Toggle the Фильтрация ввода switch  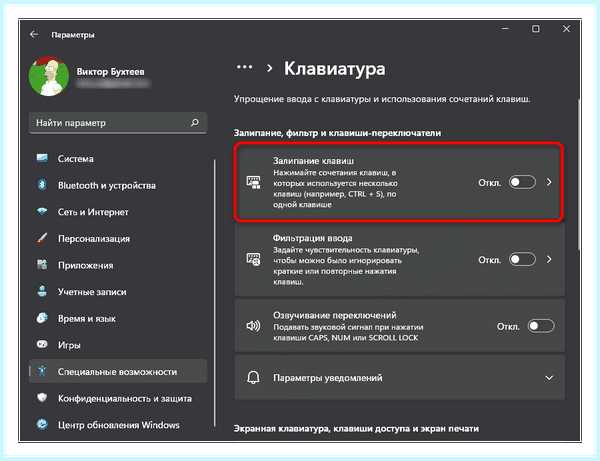pyautogui.click(x=522, y=259)
